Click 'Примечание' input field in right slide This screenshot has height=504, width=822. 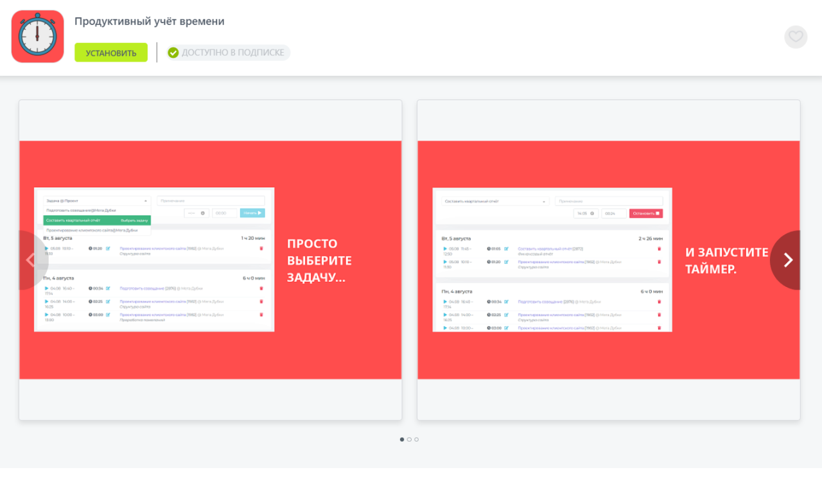(609, 202)
